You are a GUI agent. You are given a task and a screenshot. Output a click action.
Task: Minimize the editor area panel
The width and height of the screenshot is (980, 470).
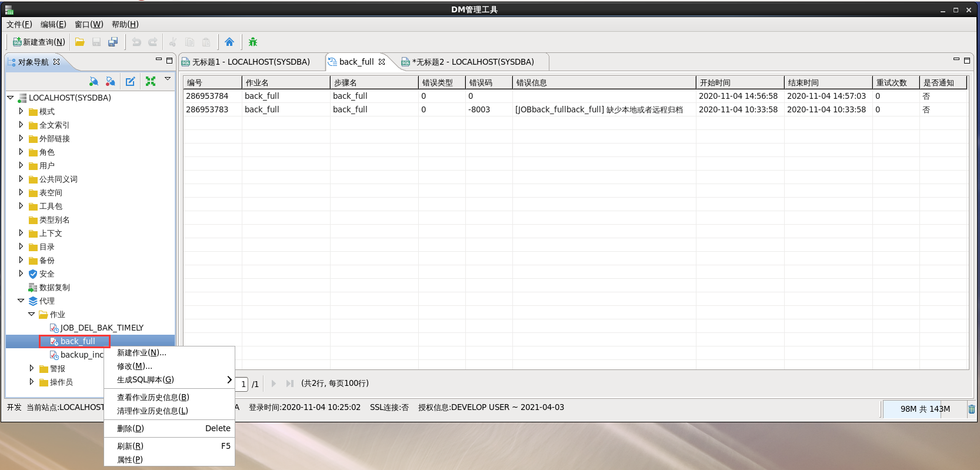tap(956, 60)
